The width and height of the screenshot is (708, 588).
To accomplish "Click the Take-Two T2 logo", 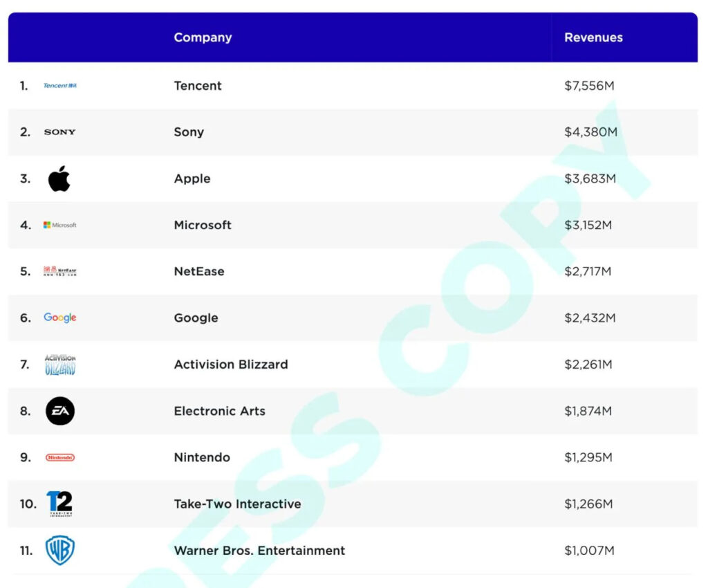I will (59, 504).
